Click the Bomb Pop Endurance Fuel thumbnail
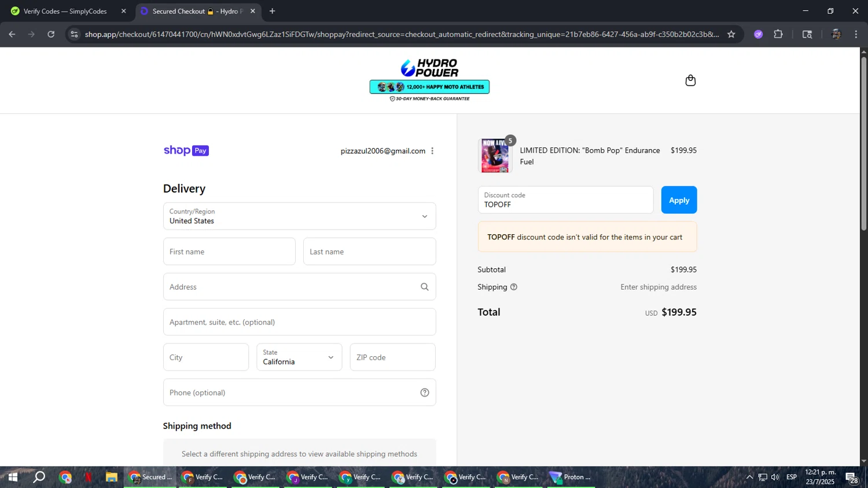This screenshot has width=868, height=488. 495,156
